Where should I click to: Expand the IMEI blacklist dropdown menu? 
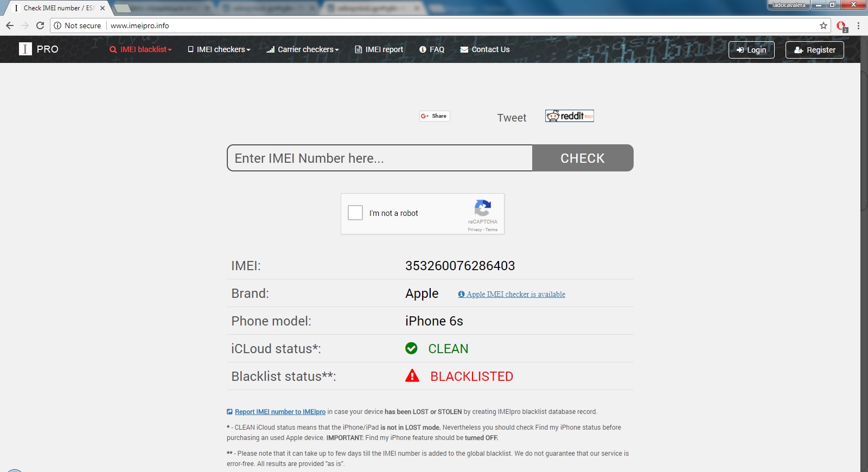(x=141, y=49)
